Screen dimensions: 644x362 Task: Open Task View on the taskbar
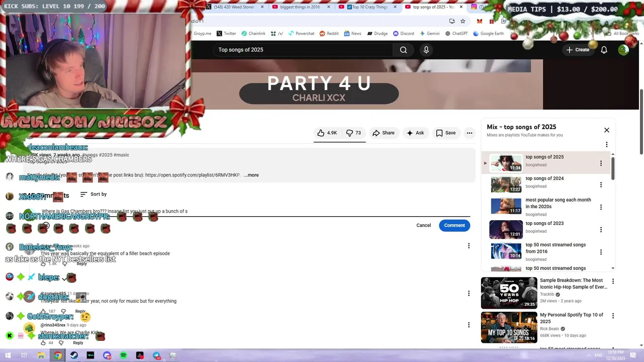[x=24, y=355]
